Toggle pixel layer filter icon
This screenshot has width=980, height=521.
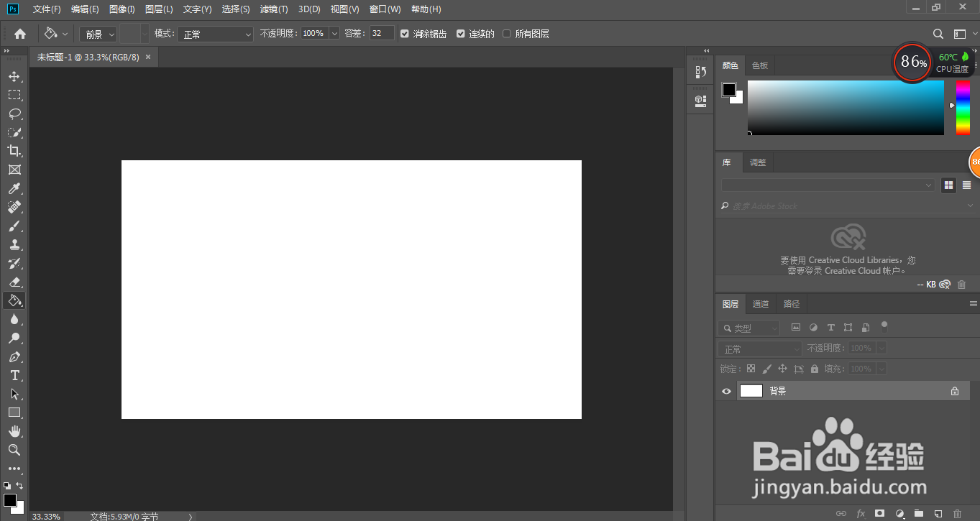796,328
